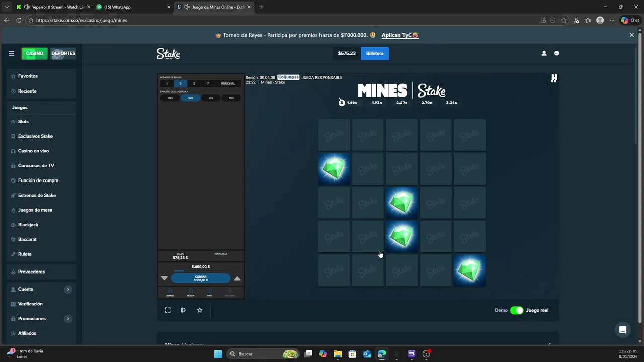Viewport: 644px width, 362px height.
Task: Open the game Info icon
Action: 210,292
